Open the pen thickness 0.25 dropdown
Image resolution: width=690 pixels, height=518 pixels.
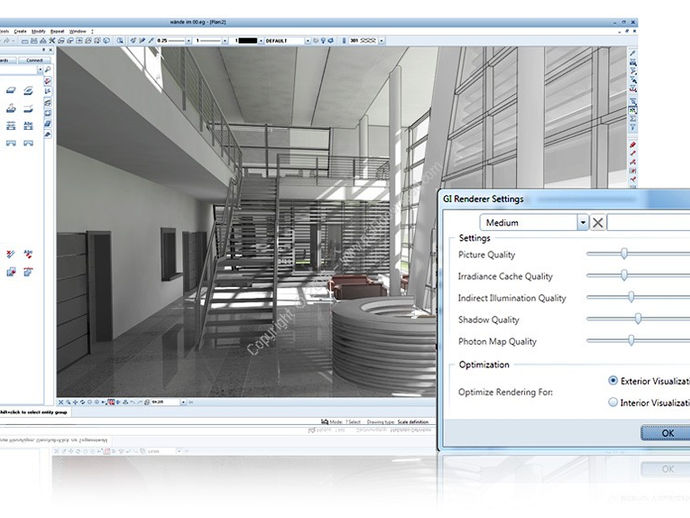pos(189,40)
